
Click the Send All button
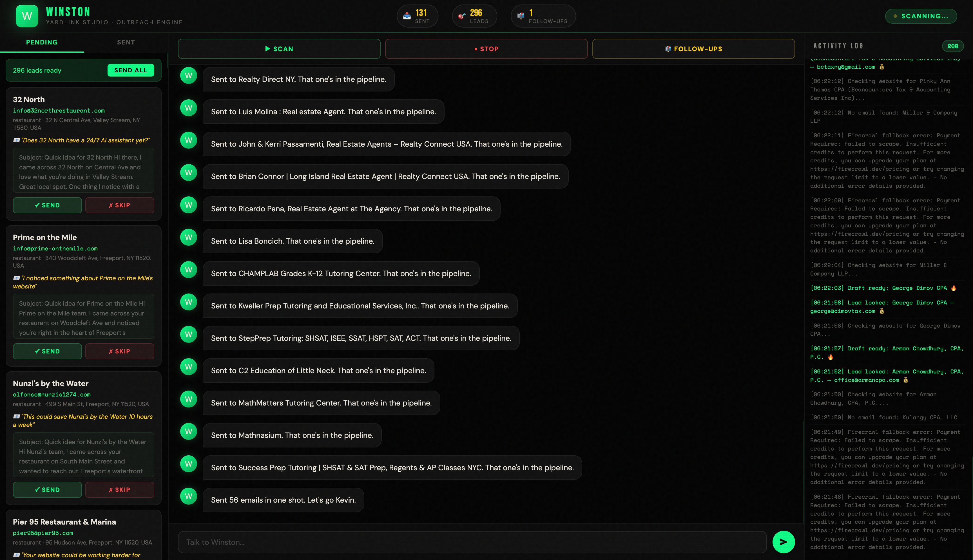pos(130,70)
